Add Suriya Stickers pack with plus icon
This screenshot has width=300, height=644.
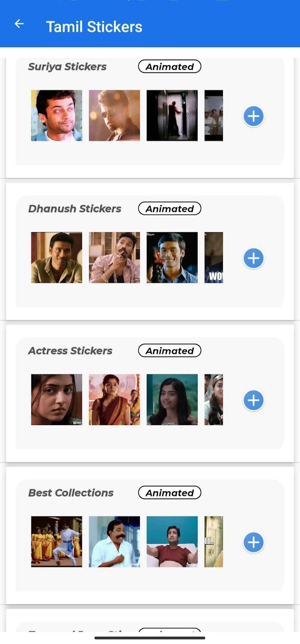click(254, 116)
